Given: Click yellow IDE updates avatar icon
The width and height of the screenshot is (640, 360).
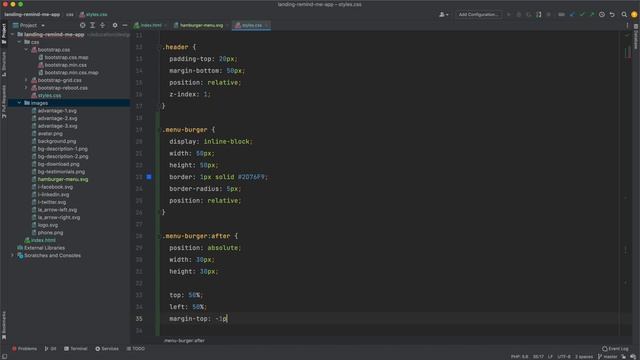Looking at the screenshot, I should point(634,14).
